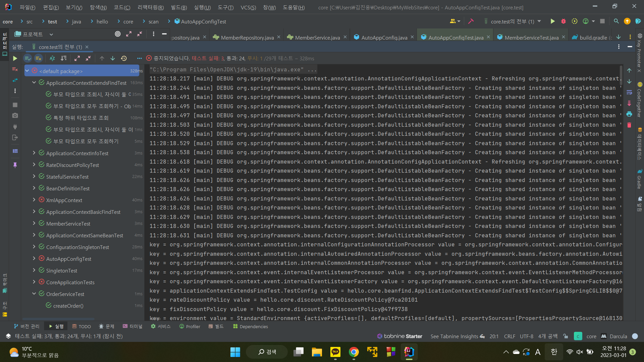Open the 파일(F) menu
This screenshot has height=362, width=644.
point(28,7)
